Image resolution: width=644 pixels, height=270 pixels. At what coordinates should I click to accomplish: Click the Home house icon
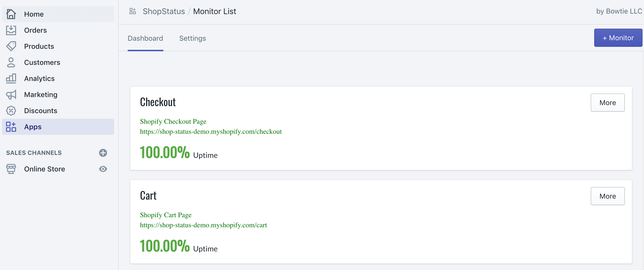point(11,14)
